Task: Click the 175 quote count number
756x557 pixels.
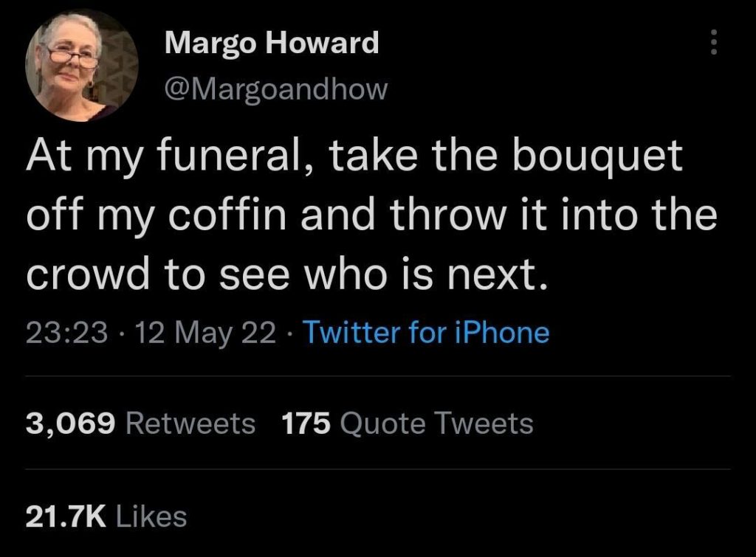Action: pos(307,423)
